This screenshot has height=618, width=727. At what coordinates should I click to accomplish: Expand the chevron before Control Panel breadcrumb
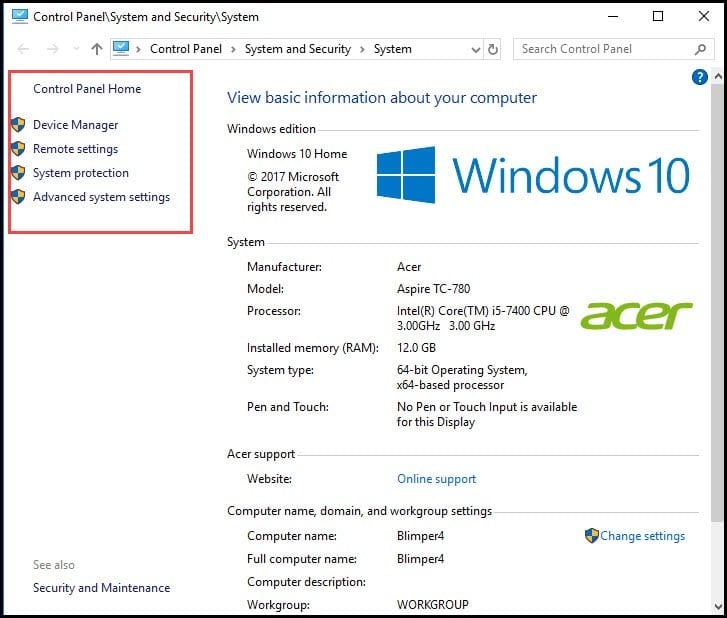point(138,49)
